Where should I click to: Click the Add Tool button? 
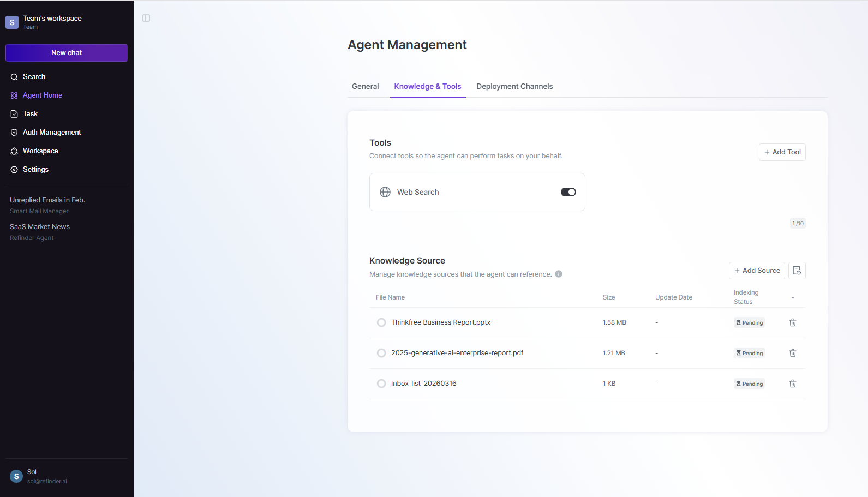(x=782, y=152)
